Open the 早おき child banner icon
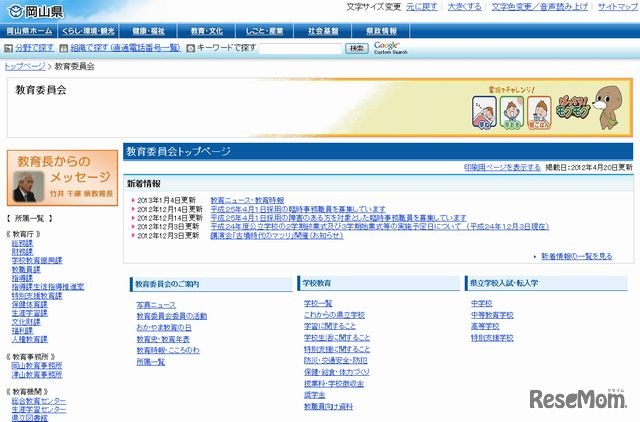640x422 pixels. [512, 113]
